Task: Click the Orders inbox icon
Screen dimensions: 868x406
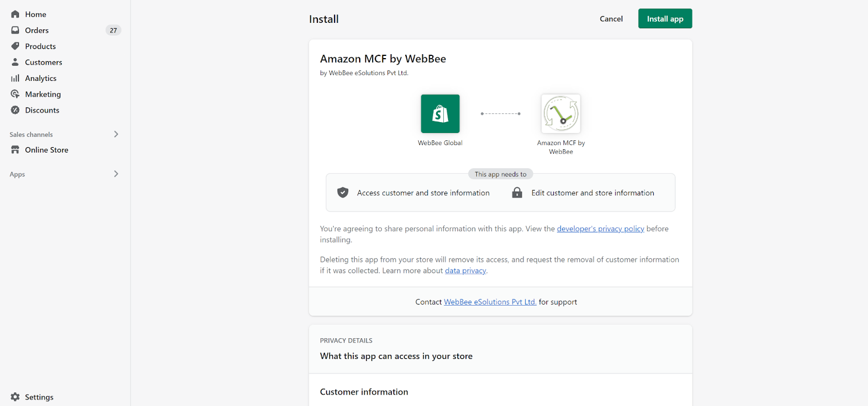Action: (15, 30)
